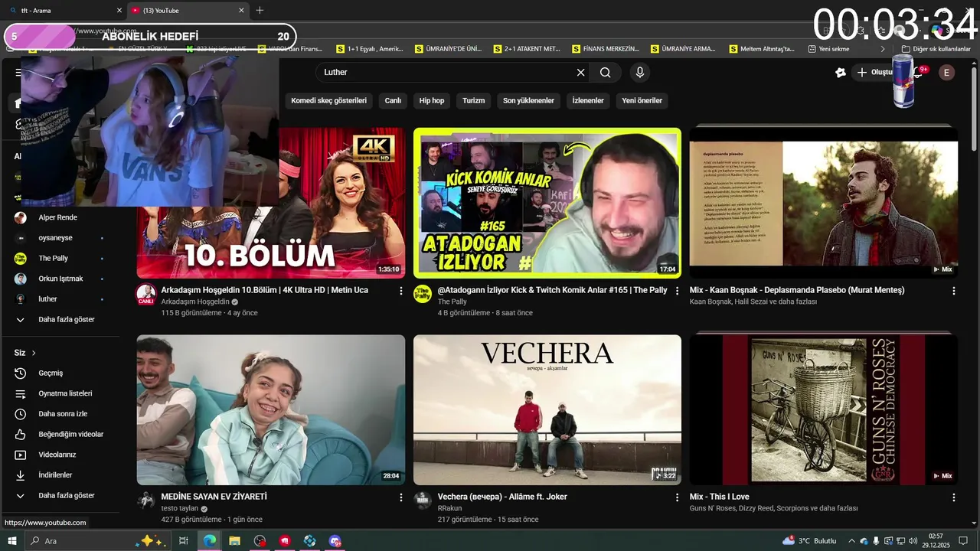This screenshot has height=551, width=980.
Task: Open Windows Start menu
Action: [x=11, y=541]
